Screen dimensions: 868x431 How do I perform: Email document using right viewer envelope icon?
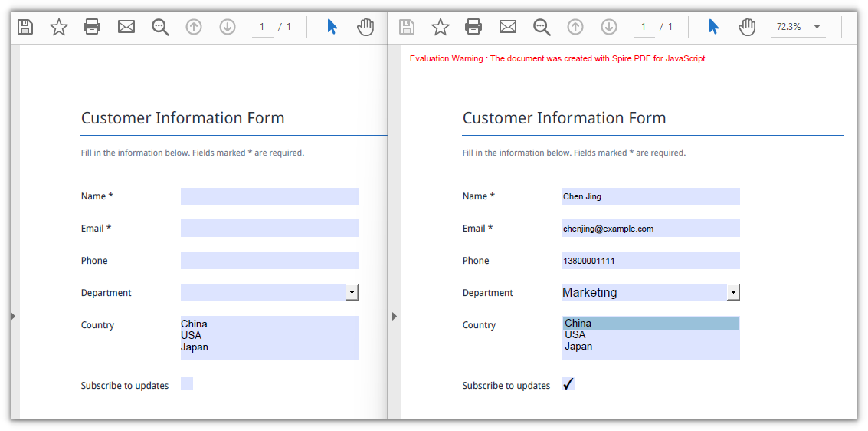(508, 27)
